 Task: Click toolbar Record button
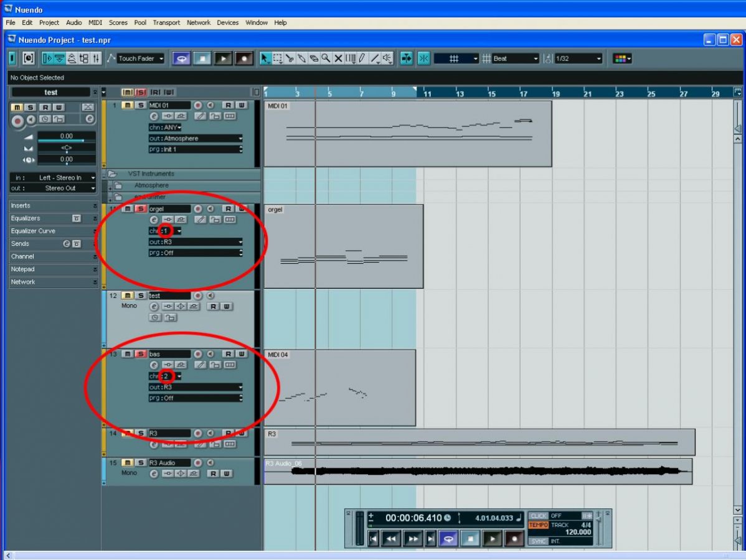[x=244, y=58]
